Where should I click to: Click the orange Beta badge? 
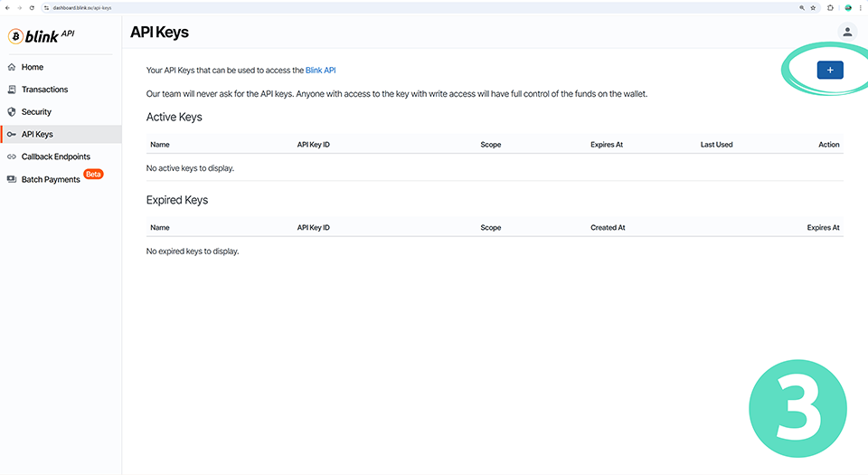pyautogui.click(x=93, y=174)
